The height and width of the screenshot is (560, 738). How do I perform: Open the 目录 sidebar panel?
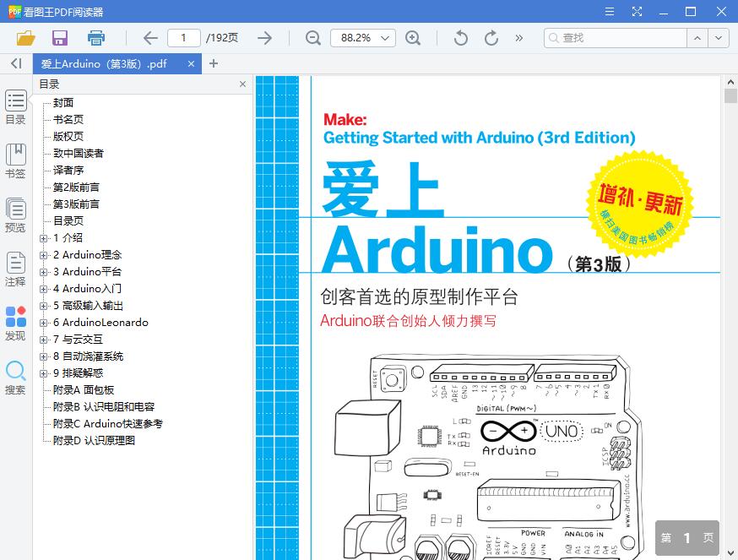coord(15,107)
